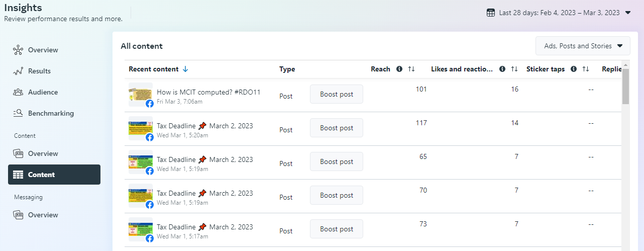Click the MCIT post thumbnail image
The width and height of the screenshot is (644, 251).
pos(140,94)
